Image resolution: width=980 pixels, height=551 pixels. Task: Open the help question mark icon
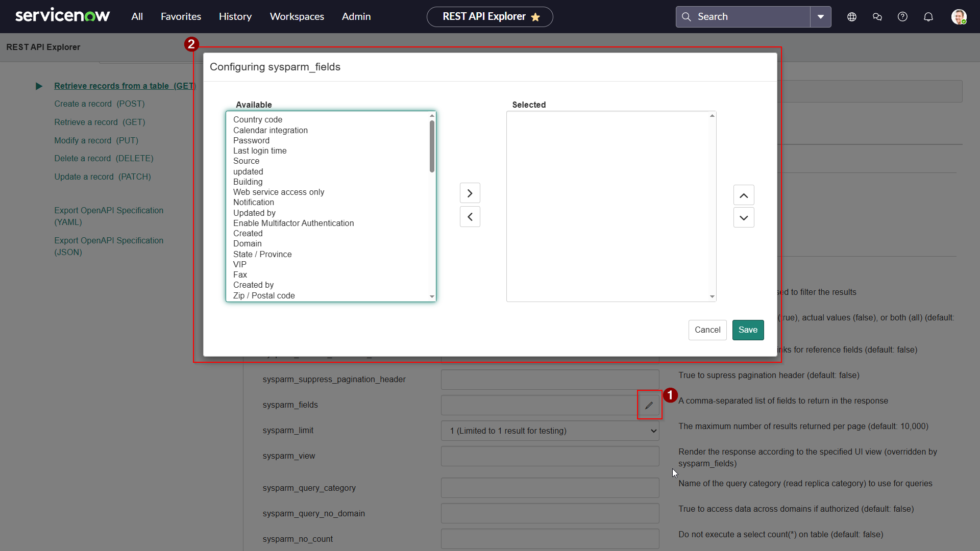[902, 17]
